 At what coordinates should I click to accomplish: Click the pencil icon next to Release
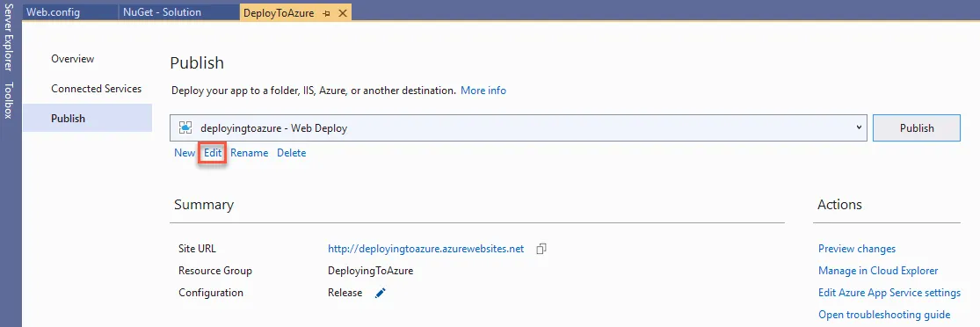pyautogui.click(x=381, y=293)
